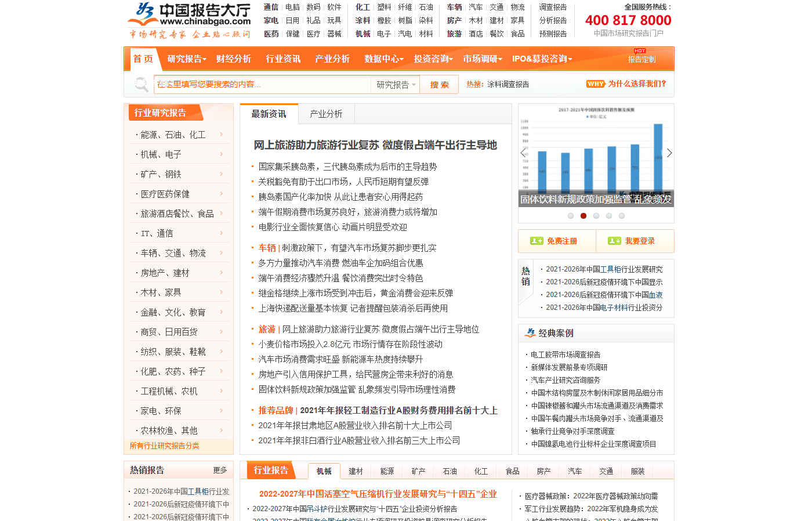The height and width of the screenshot is (521, 812).
Task: Select the first carousel indicator dot
Action: click(x=571, y=216)
